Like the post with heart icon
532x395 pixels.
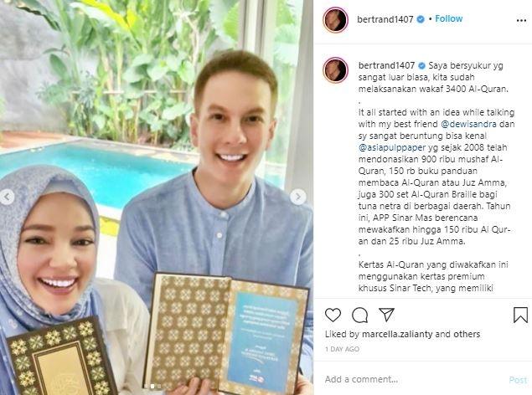(x=333, y=315)
